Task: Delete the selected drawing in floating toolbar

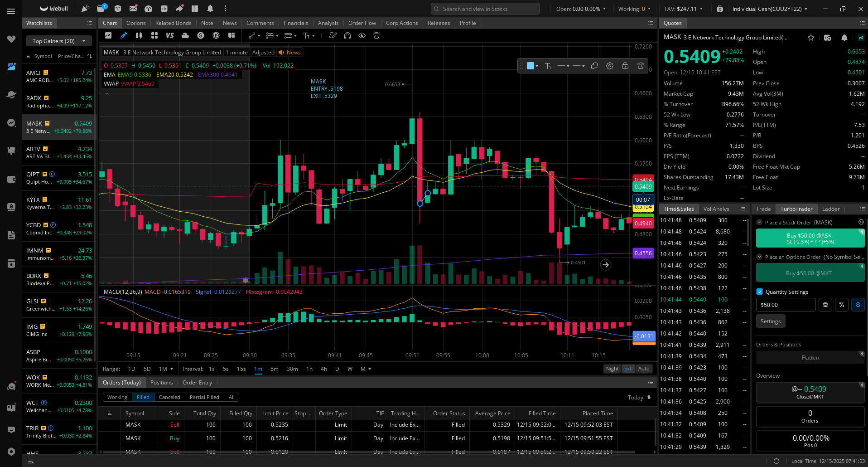Action: click(x=641, y=66)
